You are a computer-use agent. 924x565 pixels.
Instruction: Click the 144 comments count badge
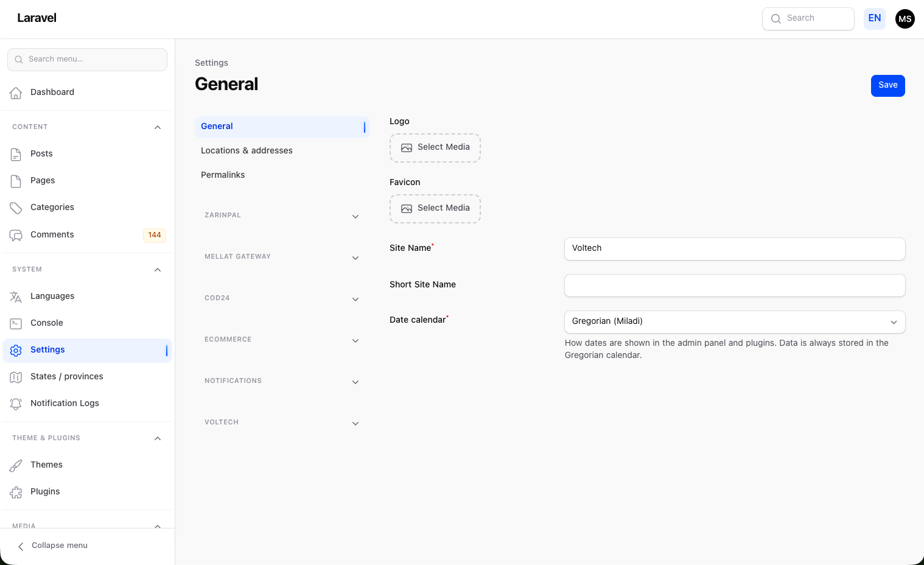pos(155,236)
